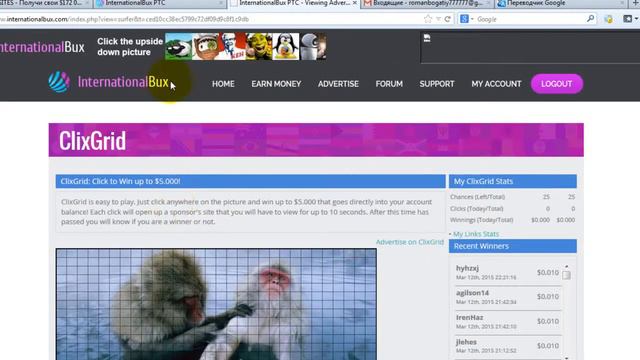Click the browser address bar URL
Image resolution: width=640 pixels, height=360 pixels.
124,19
